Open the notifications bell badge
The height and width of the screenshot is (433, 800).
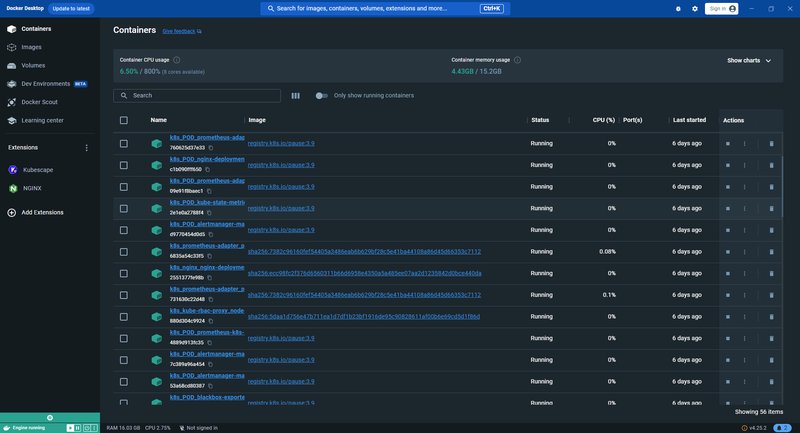coord(783,428)
